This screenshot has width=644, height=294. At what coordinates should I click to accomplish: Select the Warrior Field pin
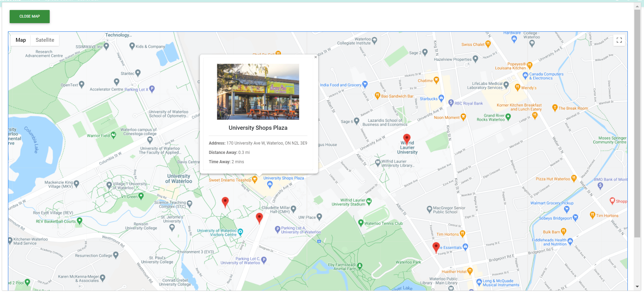click(113, 135)
